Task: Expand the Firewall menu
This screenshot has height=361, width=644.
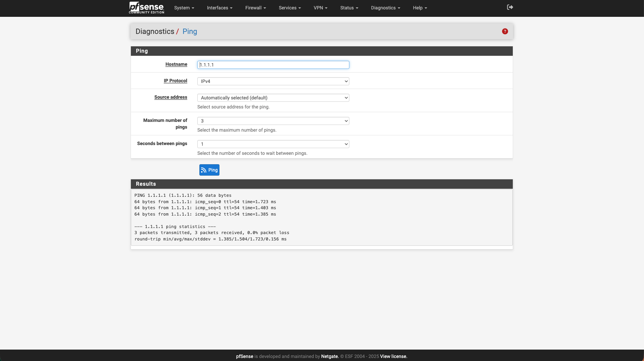Action: [x=255, y=8]
